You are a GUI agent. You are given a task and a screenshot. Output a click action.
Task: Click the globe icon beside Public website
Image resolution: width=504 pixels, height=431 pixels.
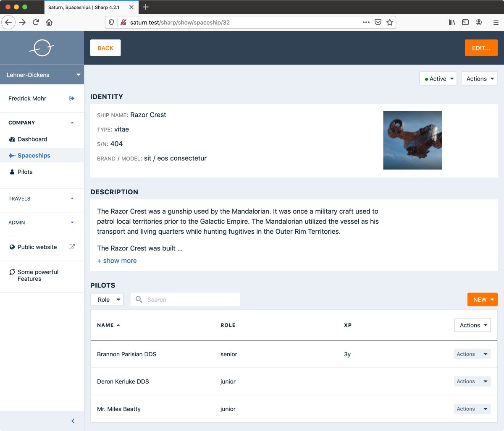coord(12,247)
